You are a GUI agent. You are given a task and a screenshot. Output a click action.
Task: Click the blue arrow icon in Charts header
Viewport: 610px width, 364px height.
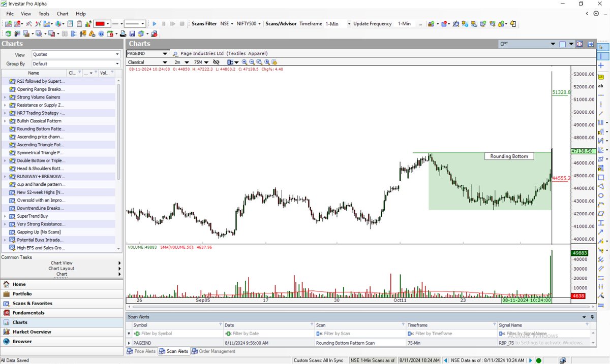pyautogui.click(x=590, y=44)
